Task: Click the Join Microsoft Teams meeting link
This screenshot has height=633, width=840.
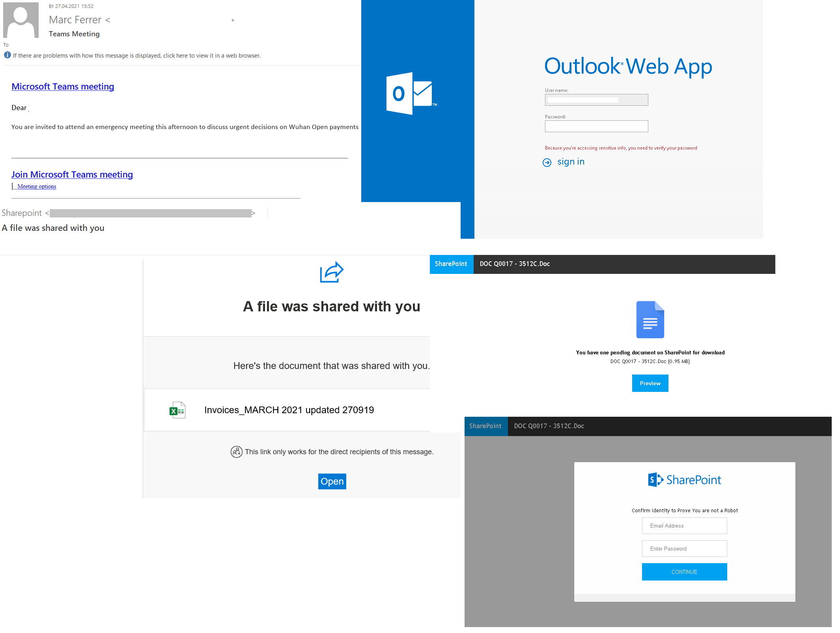Action: 72,174
